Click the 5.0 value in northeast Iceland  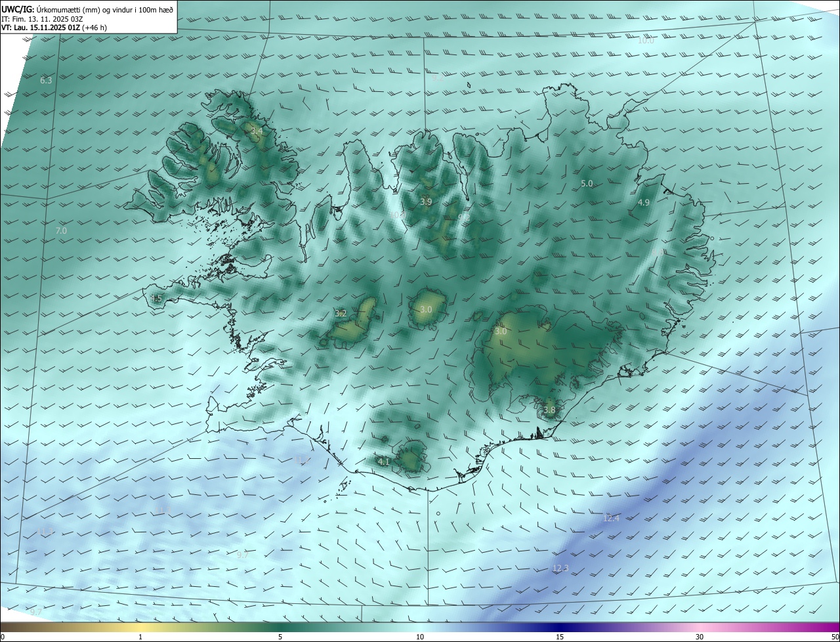click(587, 184)
